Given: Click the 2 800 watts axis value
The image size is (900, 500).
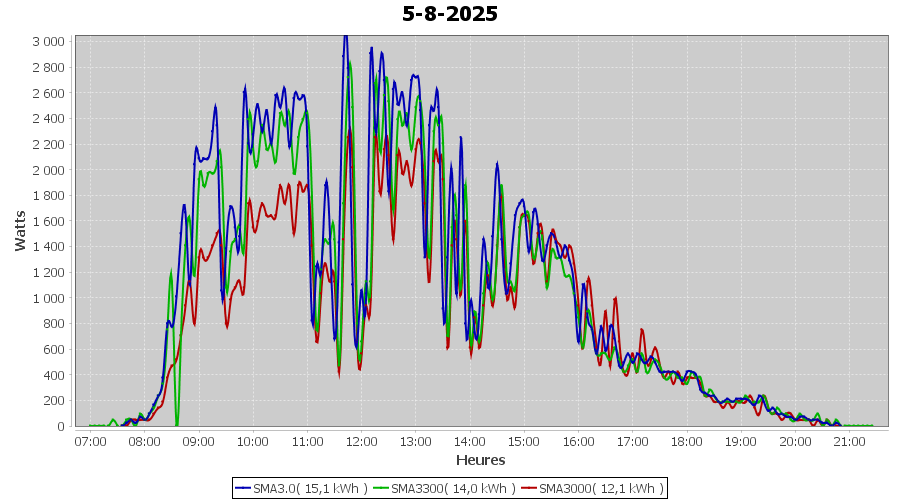Looking at the screenshot, I should coord(48,67).
